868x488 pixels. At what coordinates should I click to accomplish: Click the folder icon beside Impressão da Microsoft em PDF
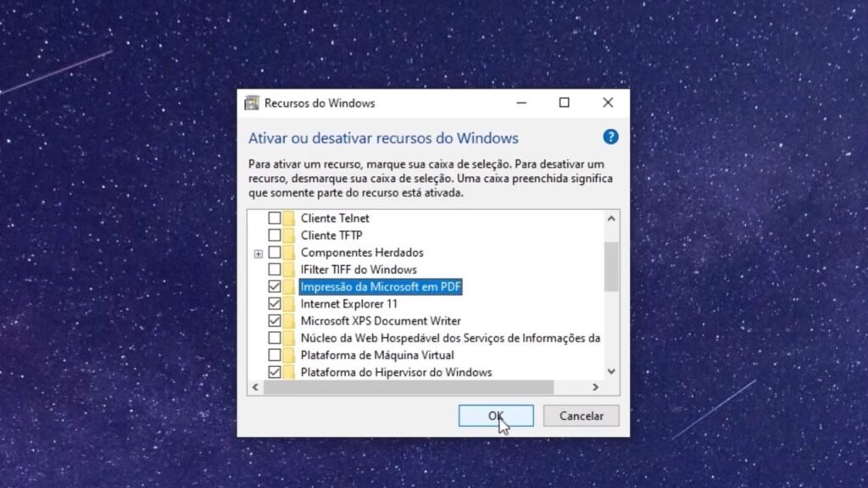[x=288, y=286]
